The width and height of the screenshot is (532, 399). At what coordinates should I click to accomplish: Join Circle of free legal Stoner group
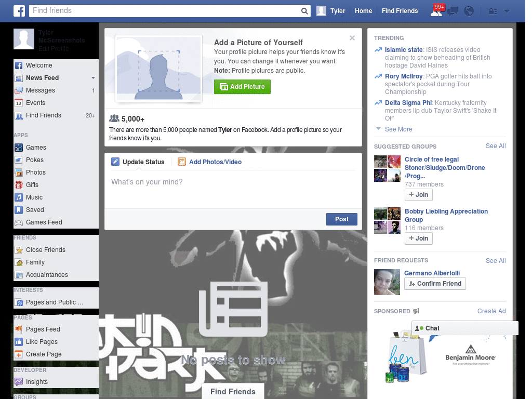pyautogui.click(x=419, y=195)
